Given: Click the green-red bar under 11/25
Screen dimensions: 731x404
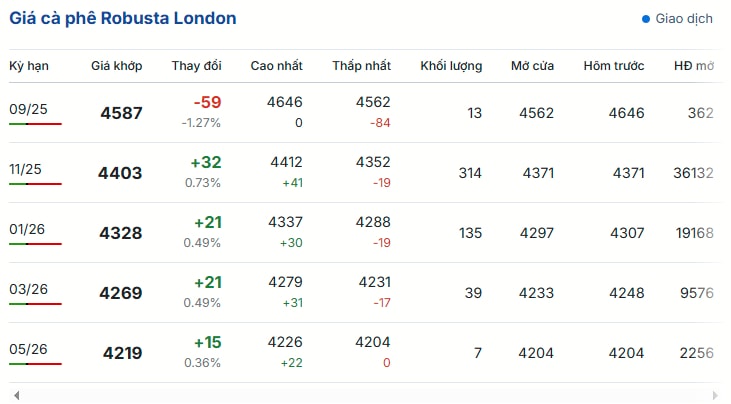Looking at the screenshot, I should [35, 184].
